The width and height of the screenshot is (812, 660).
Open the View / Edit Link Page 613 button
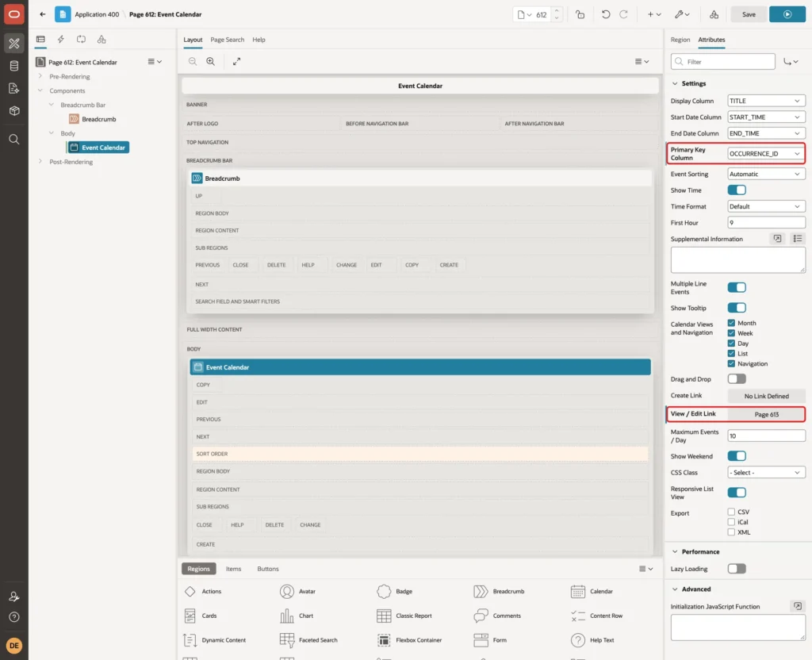[767, 414]
